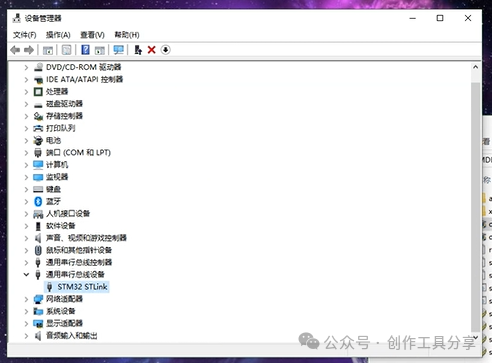Click the 处理器 processor chip icon
Image resolution: width=492 pixels, height=363 pixels.
tap(38, 92)
